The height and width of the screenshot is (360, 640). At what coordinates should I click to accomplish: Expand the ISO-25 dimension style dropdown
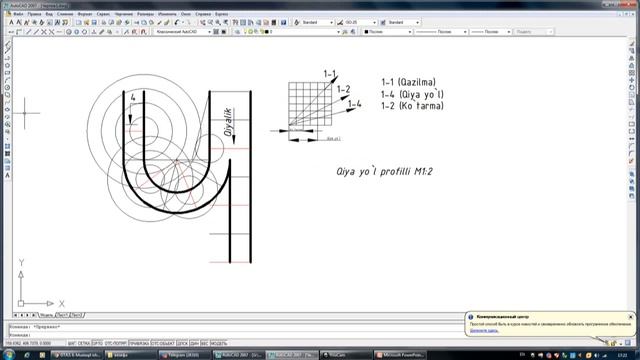pyautogui.click(x=374, y=22)
